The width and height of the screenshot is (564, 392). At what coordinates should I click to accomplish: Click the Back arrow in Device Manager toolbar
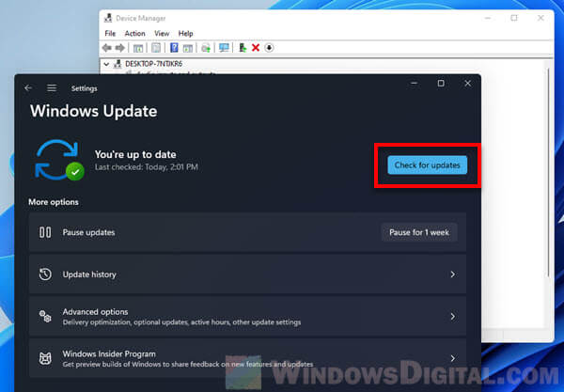point(107,47)
